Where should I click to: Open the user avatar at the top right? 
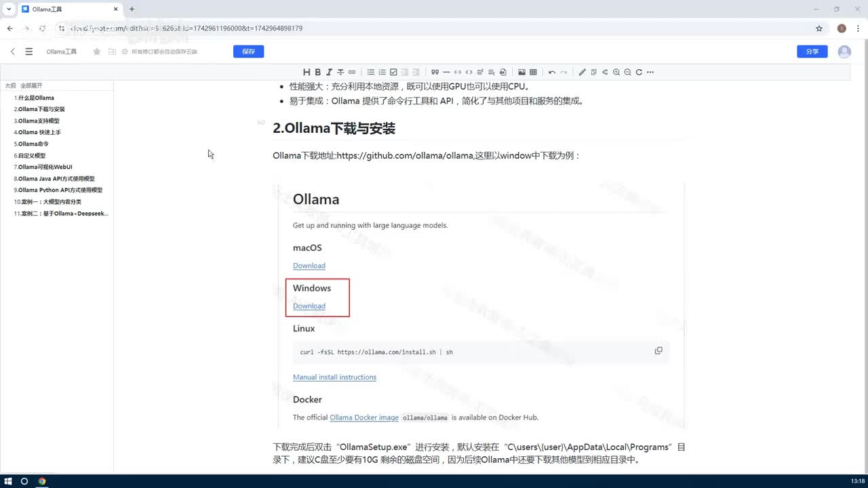844,52
